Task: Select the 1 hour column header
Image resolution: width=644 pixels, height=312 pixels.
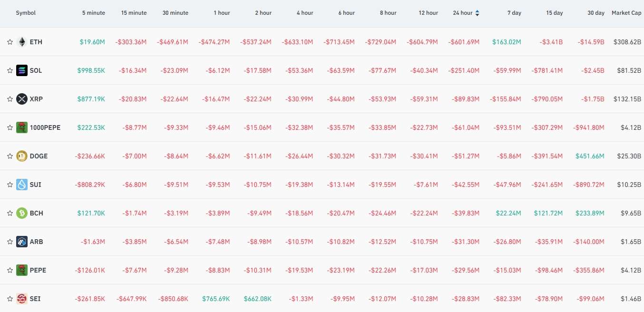Action: click(x=222, y=13)
